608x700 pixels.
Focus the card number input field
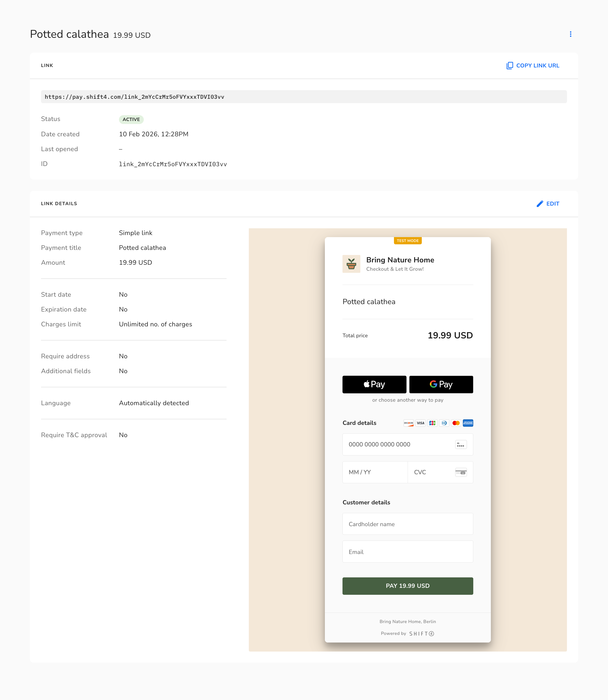(x=408, y=444)
